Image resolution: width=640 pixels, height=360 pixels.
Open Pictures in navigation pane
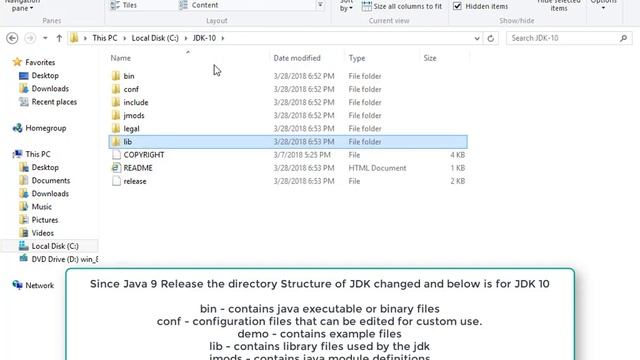[x=44, y=220]
